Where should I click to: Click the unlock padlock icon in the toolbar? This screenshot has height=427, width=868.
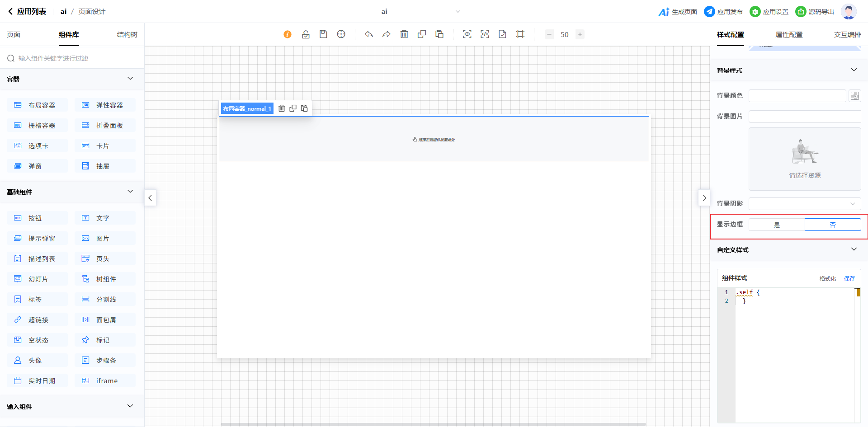click(x=306, y=34)
